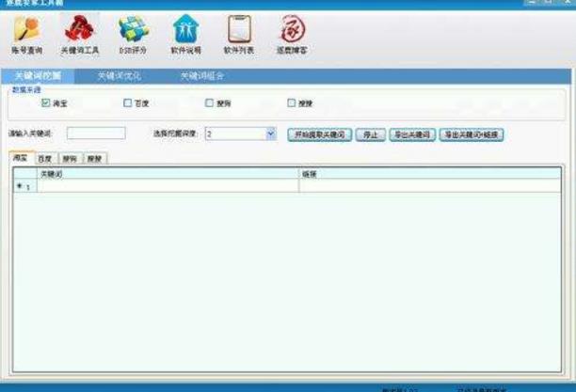Image resolution: width=576 pixels, height=392 pixels.
Task: Select the 搜搜 results tab above the table
Action: [x=95, y=159]
